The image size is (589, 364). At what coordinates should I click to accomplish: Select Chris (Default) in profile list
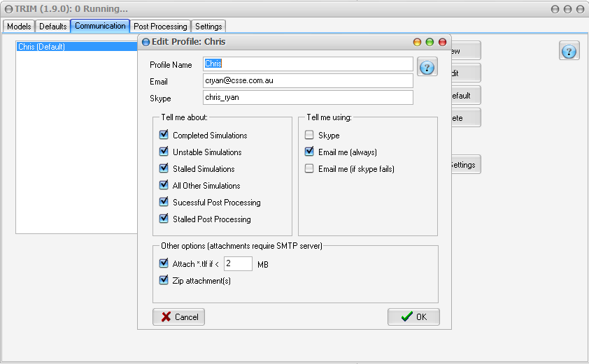41,47
